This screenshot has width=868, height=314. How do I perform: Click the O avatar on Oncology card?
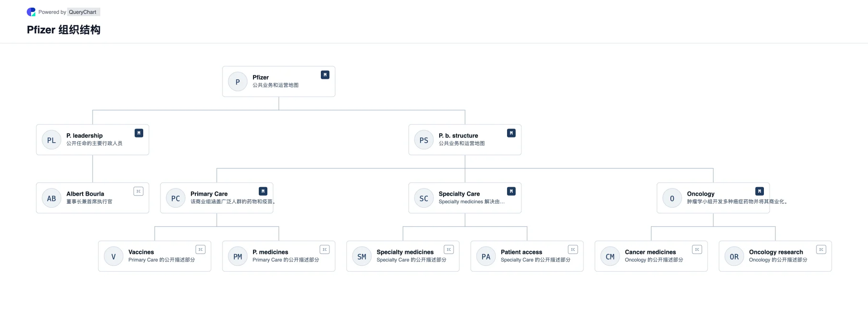click(672, 198)
